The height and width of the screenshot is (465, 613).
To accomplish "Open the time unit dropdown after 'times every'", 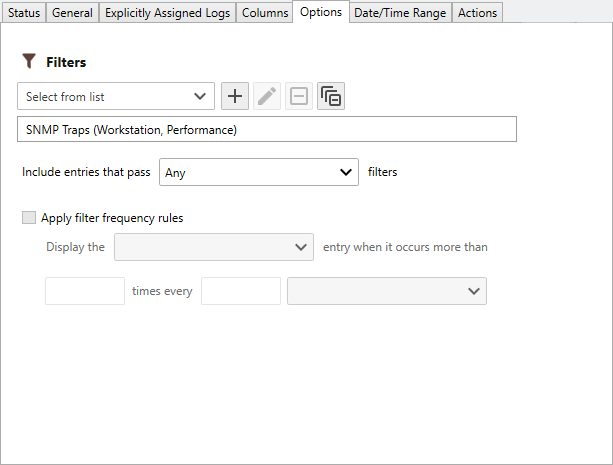I will pyautogui.click(x=386, y=291).
